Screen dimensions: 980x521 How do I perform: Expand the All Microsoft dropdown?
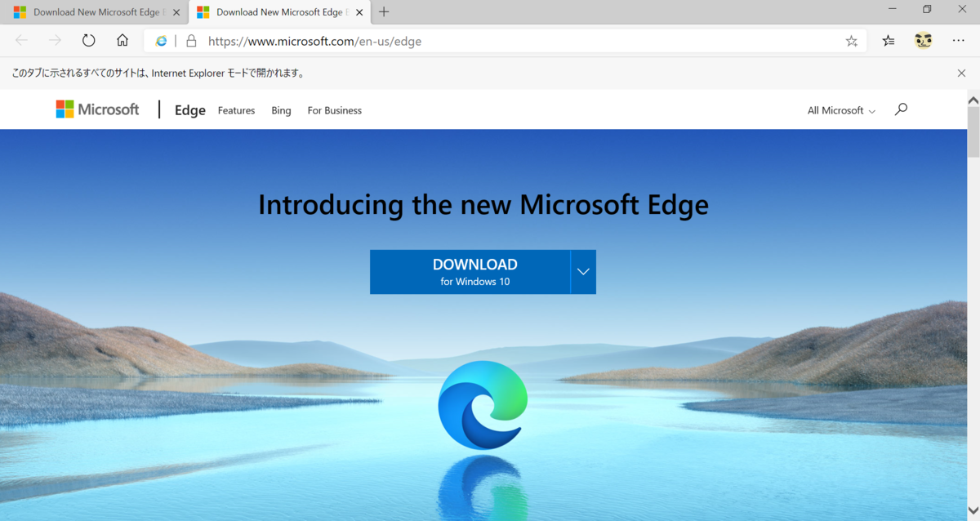[x=841, y=110]
